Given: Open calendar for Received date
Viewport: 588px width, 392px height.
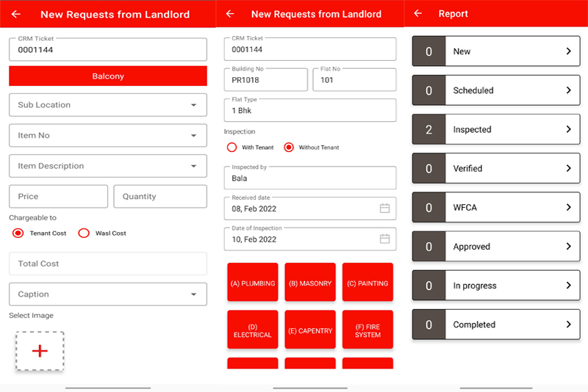Looking at the screenshot, I should pos(384,208).
